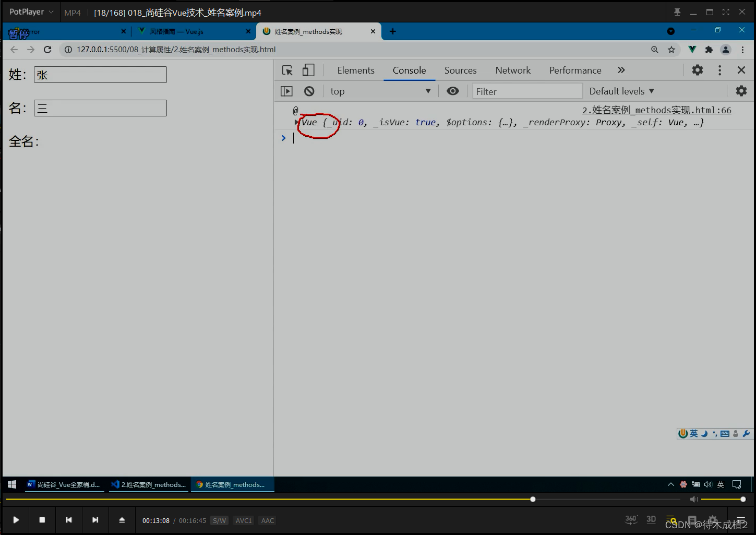The height and width of the screenshot is (535, 756).
Task: Mute audio via PotPlayer speaker icon
Action: tap(694, 500)
